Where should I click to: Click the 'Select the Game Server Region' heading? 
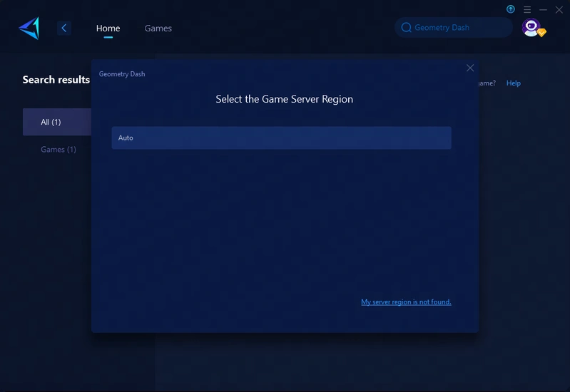point(284,99)
